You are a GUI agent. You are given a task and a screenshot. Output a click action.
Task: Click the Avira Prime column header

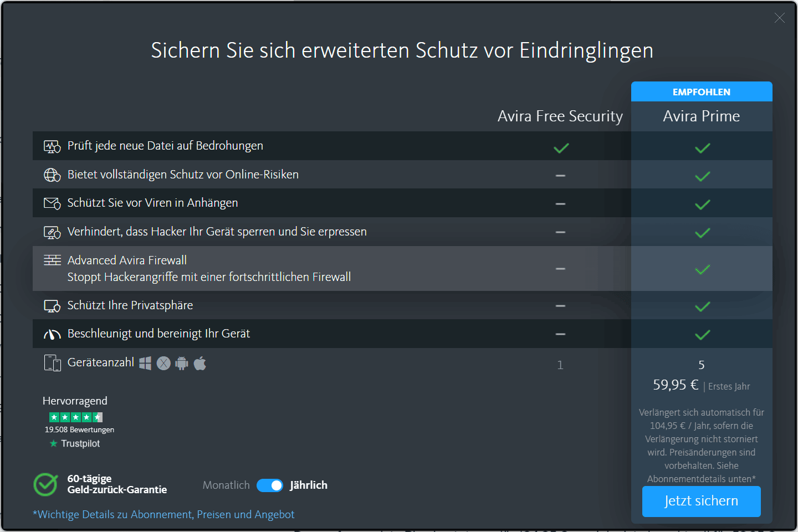702,116
